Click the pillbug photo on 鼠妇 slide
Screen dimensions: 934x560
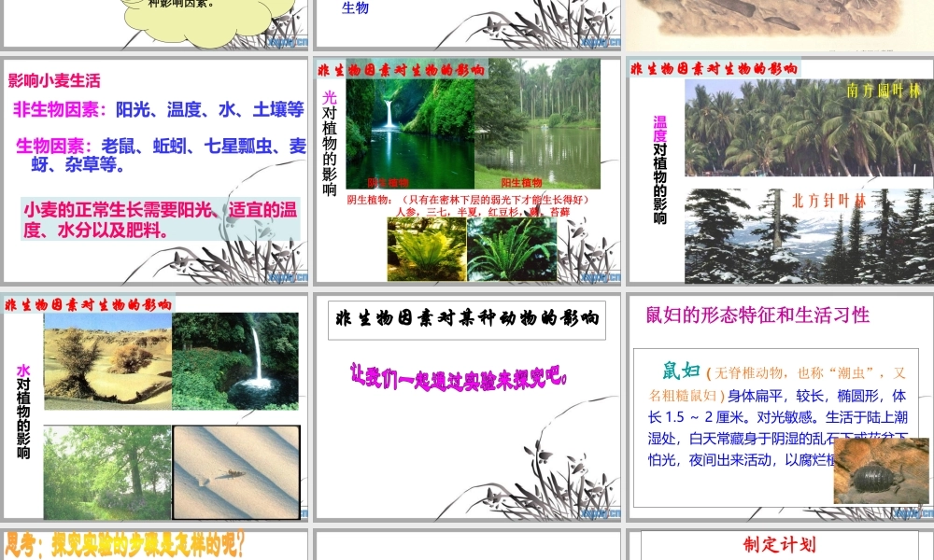[x=881, y=470]
